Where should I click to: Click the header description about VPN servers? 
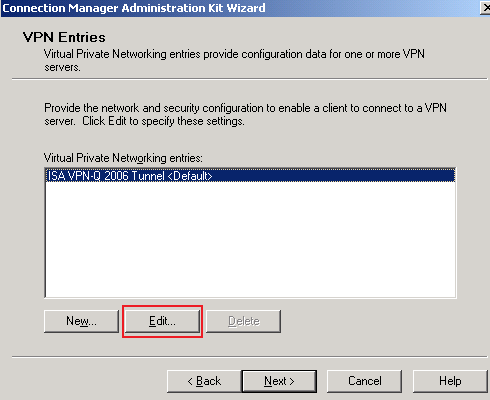[234, 60]
